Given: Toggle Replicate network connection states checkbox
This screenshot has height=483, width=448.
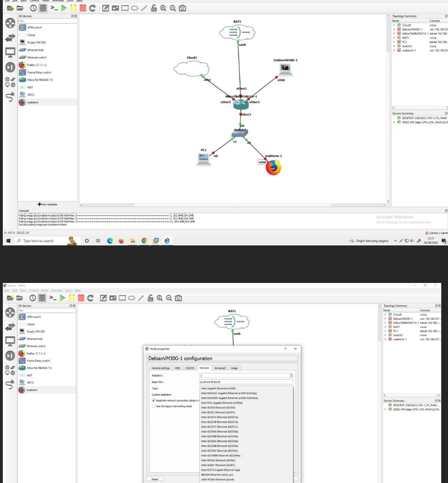Looking at the screenshot, I should pos(153,401).
